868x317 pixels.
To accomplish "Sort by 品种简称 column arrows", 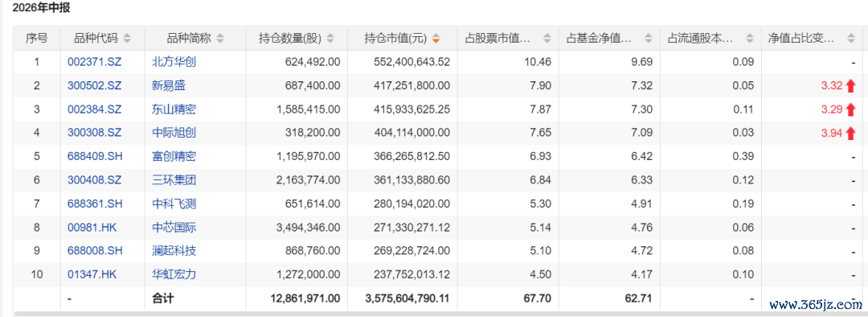I will pyautogui.click(x=220, y=39).
